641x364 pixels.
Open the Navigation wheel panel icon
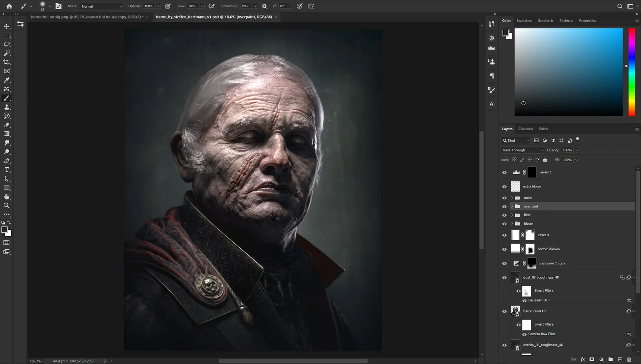coord(492,38)
